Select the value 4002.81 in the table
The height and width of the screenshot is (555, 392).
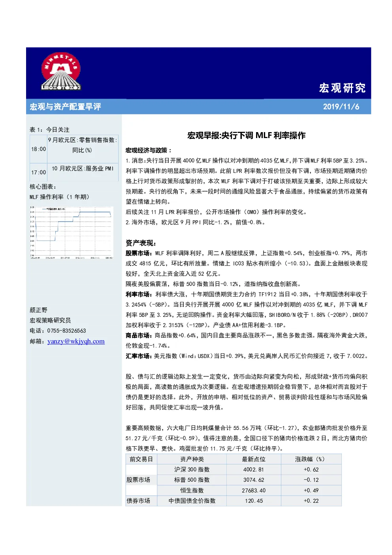click(254, 470)
